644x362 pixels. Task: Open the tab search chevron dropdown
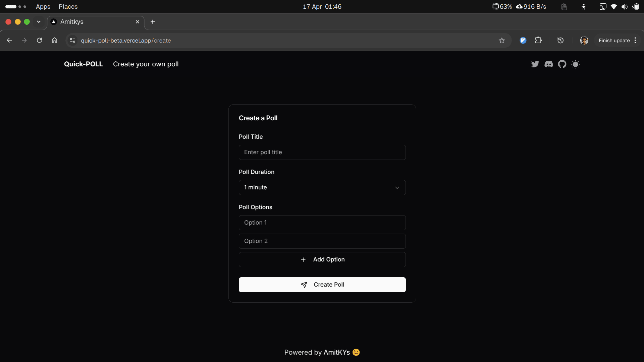(39, 22)
